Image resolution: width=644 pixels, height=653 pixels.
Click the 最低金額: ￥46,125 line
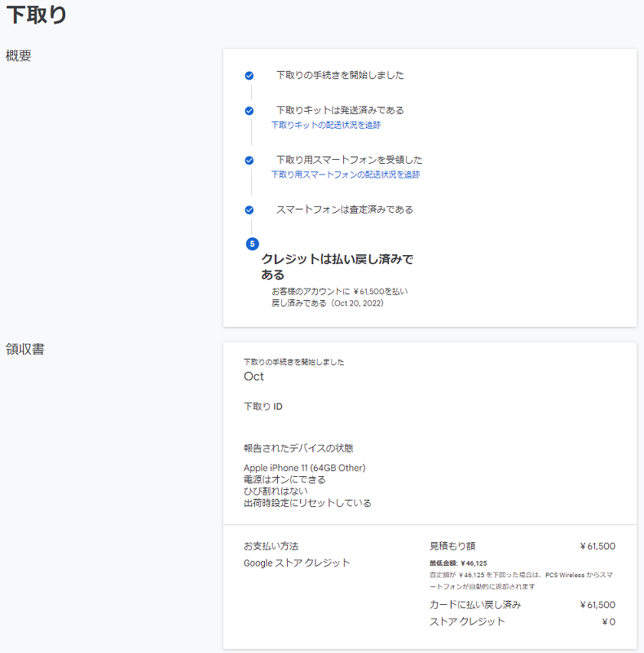pyautogui.click(x=458, y=563)
